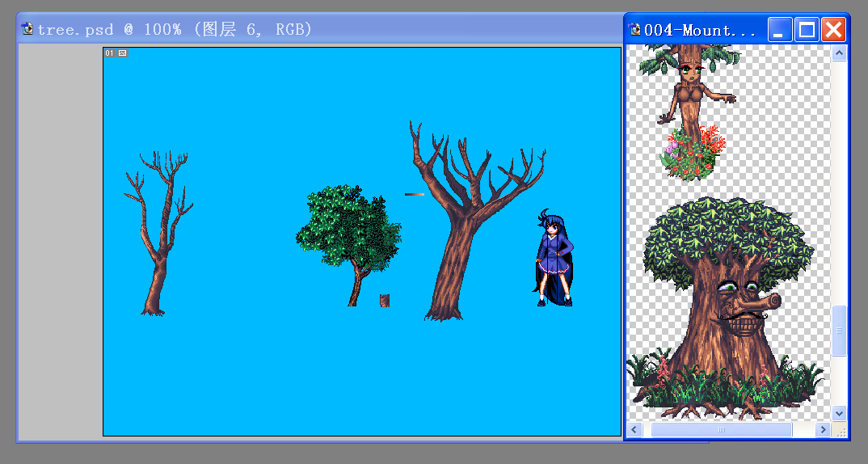Click the thin bare tree on the canvas

click(158, 233)
